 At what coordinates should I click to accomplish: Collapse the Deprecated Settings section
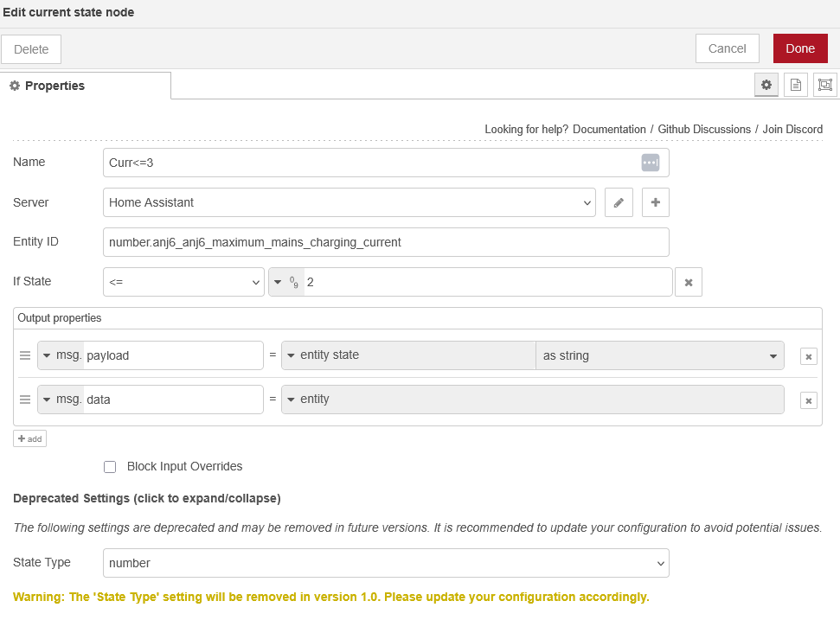[147, 498]
